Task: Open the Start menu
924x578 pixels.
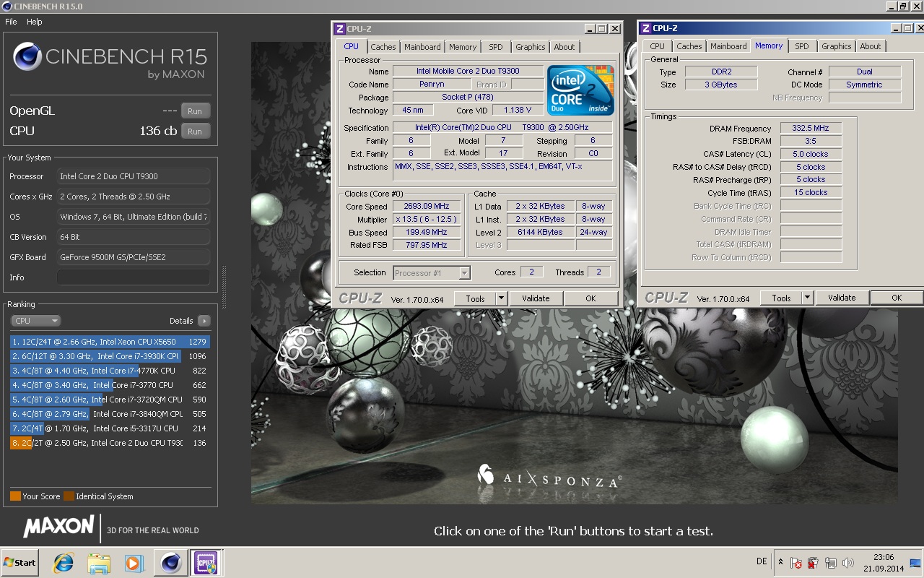Action: [x=19, y=563]
